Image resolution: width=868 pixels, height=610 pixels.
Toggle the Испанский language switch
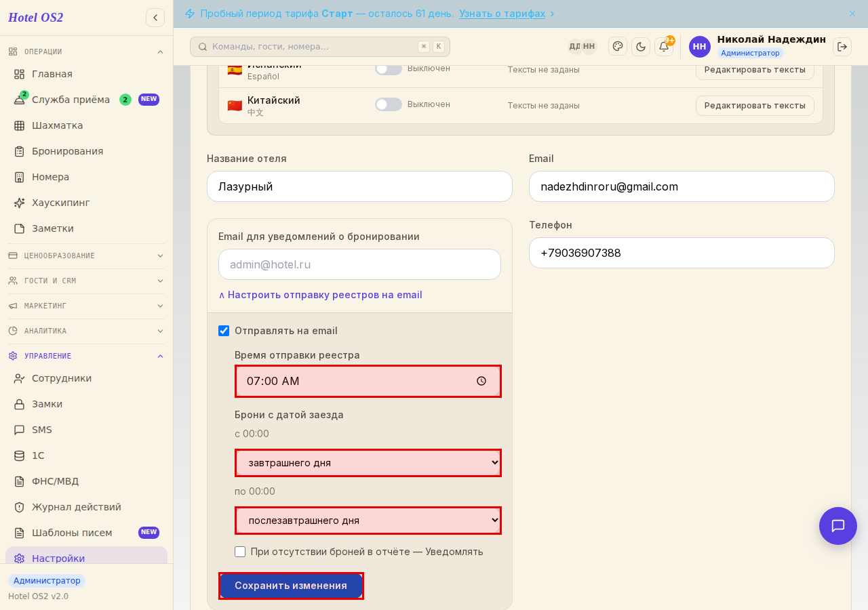389,68
